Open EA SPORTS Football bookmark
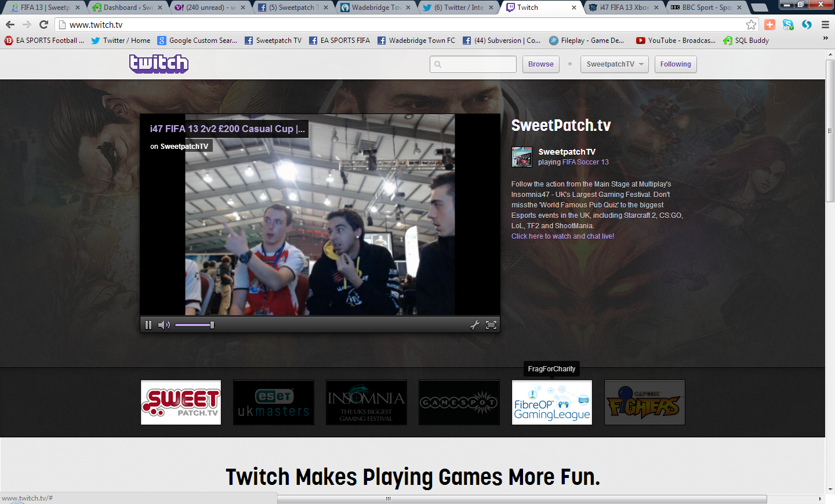This screenshot has height=504, width=835. [44, 41]
